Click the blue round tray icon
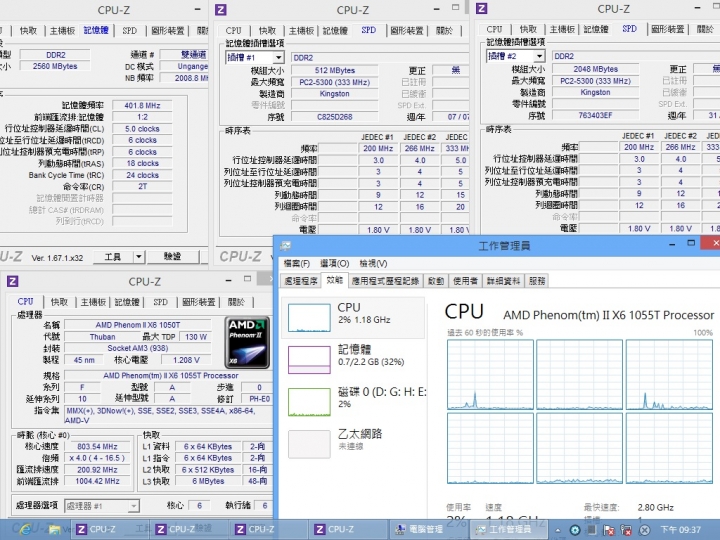Viewport: 720px width, 540px height. [574, 530]
